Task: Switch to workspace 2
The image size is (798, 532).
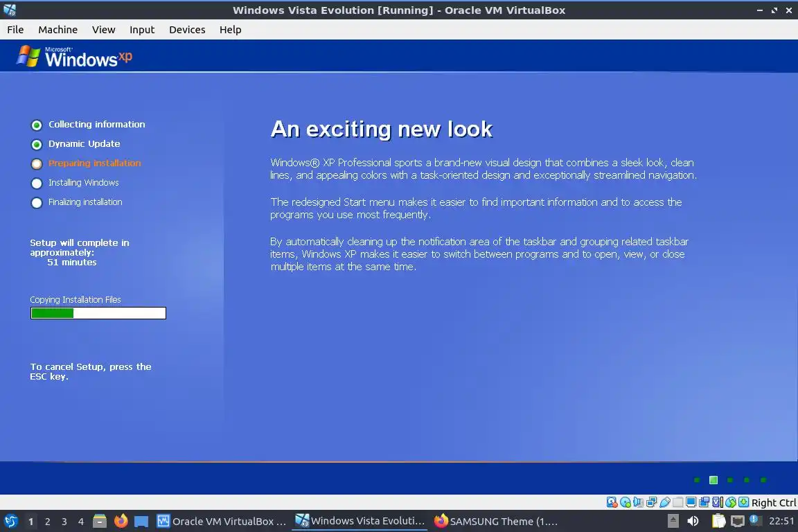Action: click(48, 522)
